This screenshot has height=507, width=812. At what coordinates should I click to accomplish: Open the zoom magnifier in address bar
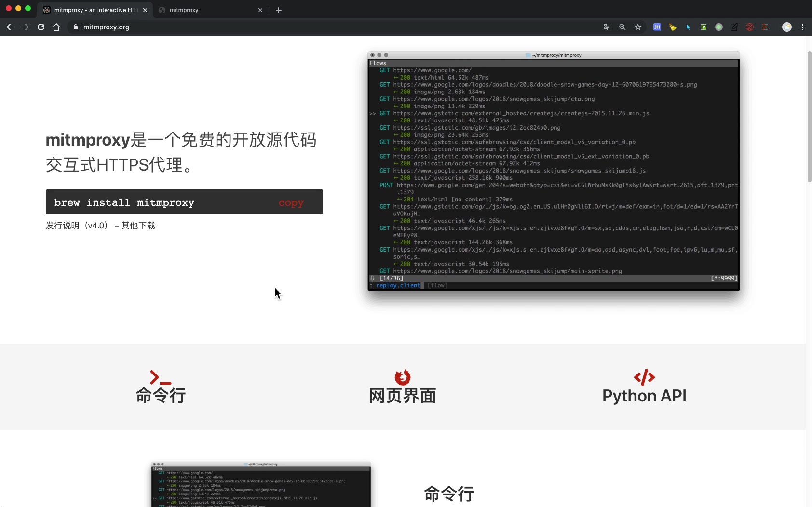pyautogui.click(x=623, y=27)
